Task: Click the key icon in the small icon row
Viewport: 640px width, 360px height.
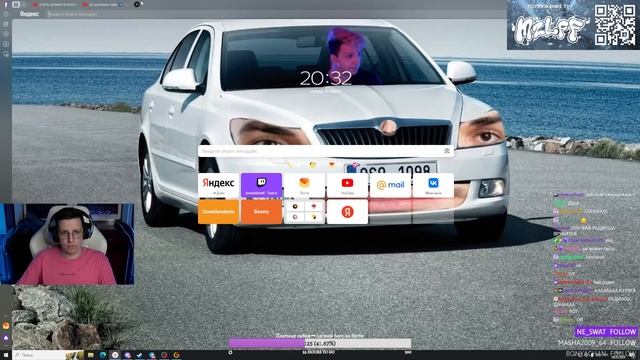Action: click(x=289, y=164)
